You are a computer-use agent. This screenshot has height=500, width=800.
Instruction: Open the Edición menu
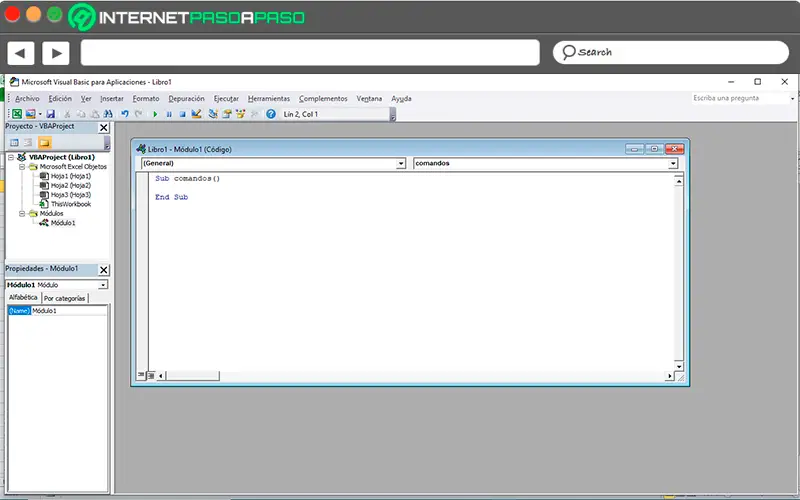click(x=60, y=98)
